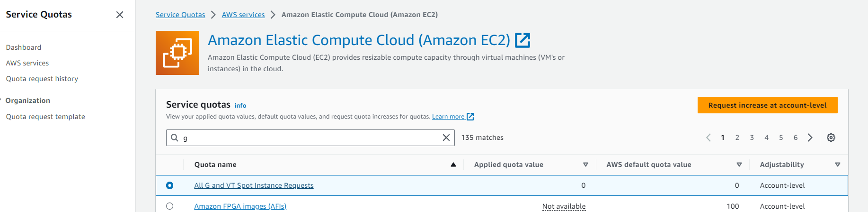The width and height of the screenshot is (868, 212).
Task: Clear the quota search field text
Action: pyautogui.click(x=446, y=138)
